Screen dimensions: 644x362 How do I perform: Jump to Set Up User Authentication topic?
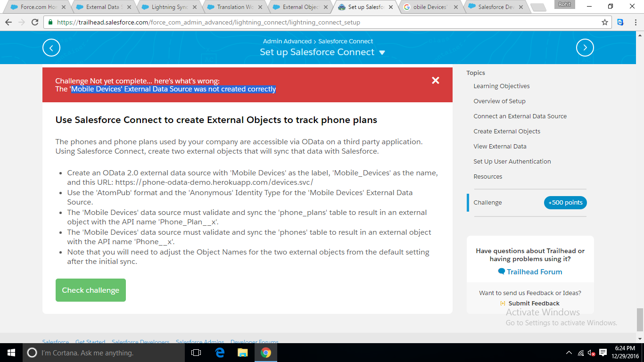(x=512, y=162)
